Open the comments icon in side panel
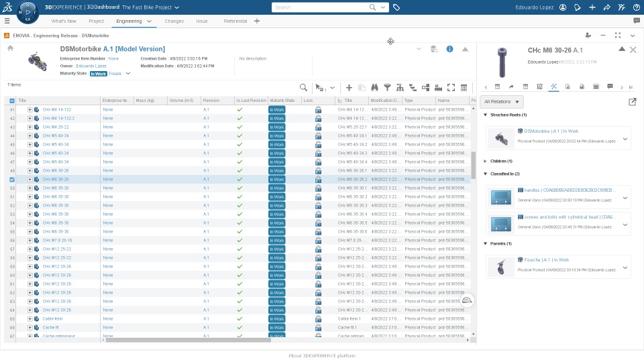Screen dimensions: 644x362 coord(610,86)
